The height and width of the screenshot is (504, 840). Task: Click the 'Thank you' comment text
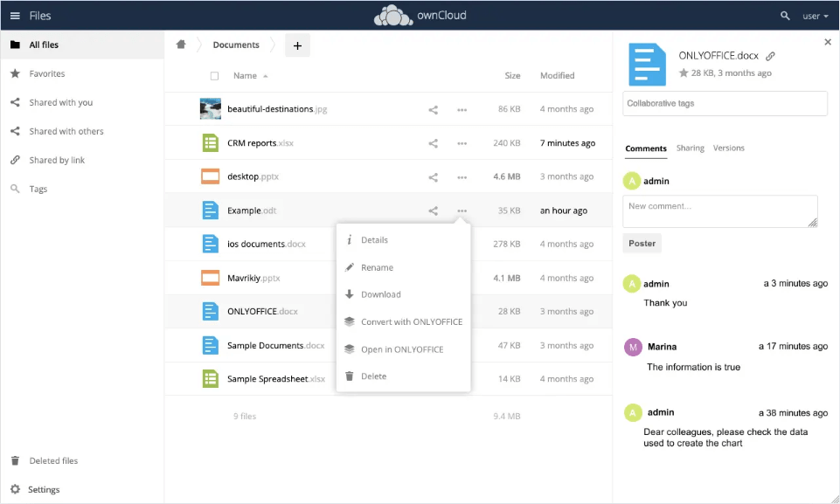coord(665,303)
